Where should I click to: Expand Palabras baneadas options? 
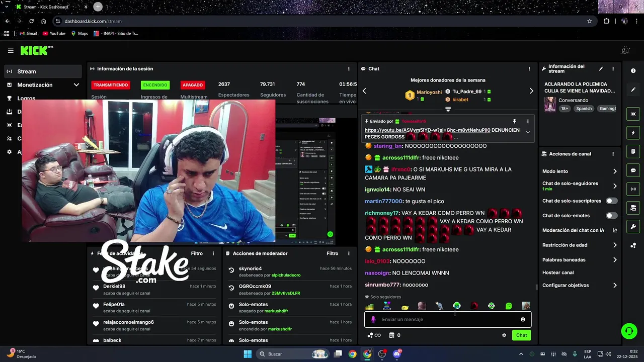[x=615, y=260]
